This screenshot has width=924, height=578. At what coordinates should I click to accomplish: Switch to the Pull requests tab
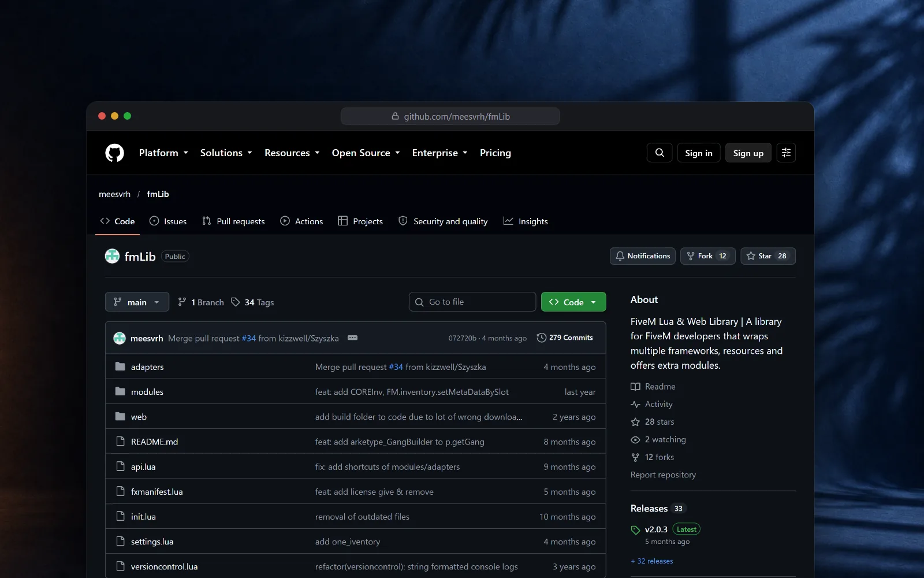(x=233, y=221)
